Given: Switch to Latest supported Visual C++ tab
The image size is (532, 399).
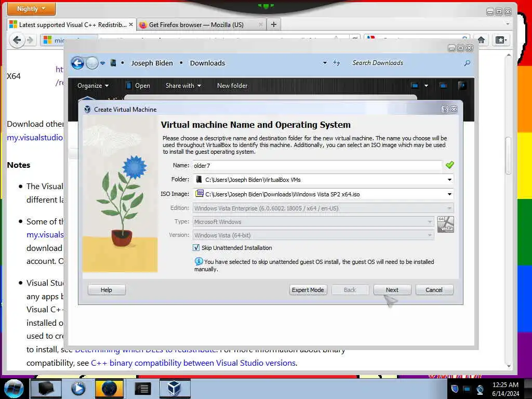Looking at the screenshot, I should tap(71, 24).
